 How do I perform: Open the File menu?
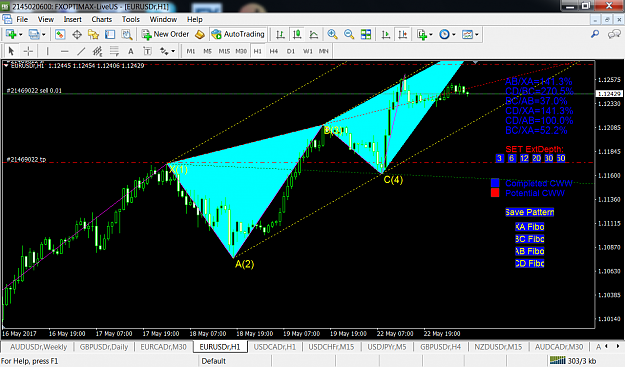coord(22,19)
